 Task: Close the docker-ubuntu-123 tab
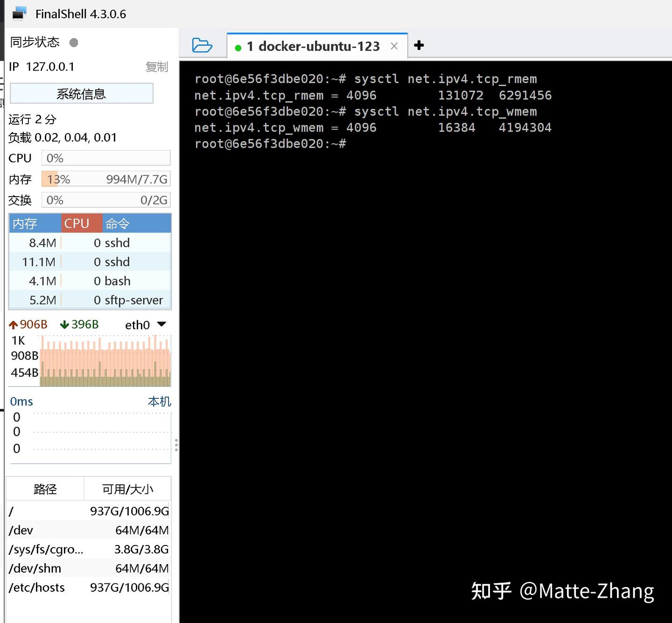(x=394, y=46)
